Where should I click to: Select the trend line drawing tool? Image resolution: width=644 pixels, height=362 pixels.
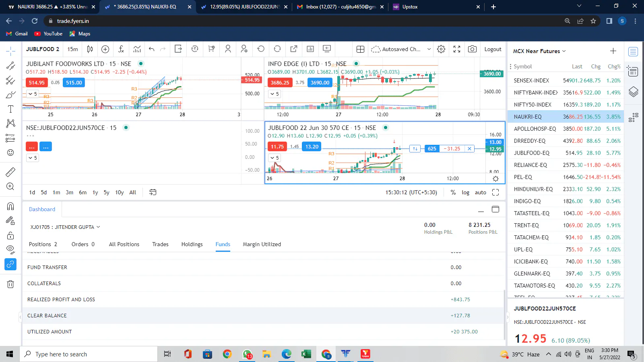[10, 66]
